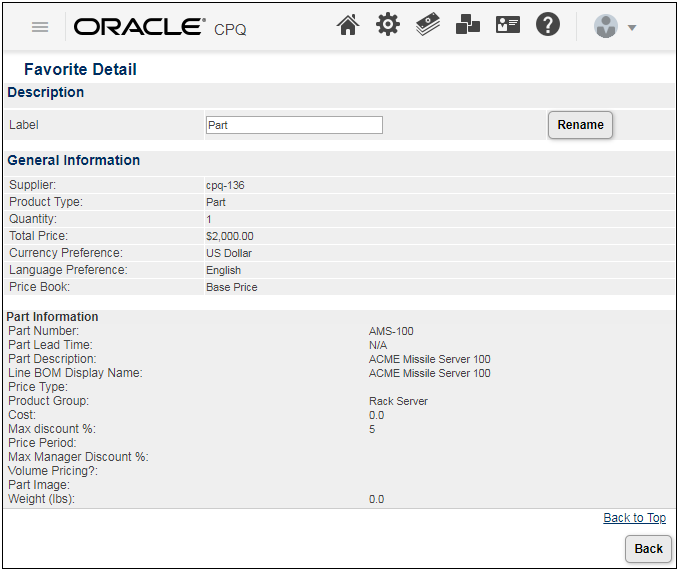The width and height of the screenshot is (679, 571).
Task: Select the Currency Preference value US Dollar
Action: tap(229, 253)
